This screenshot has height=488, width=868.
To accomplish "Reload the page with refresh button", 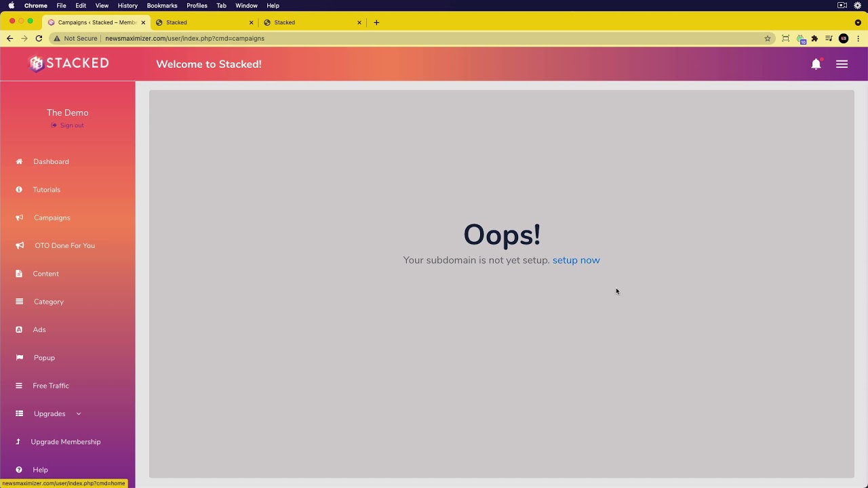I will [39, 39].
